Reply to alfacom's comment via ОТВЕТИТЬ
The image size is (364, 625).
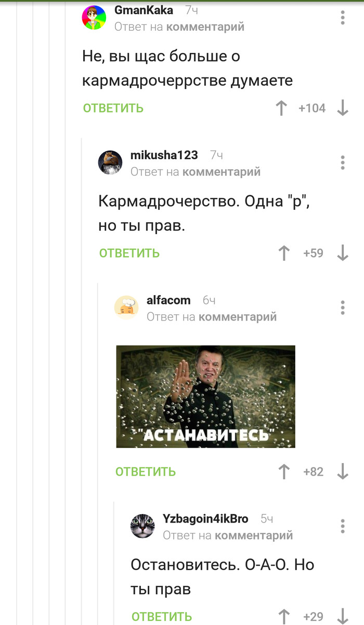(x=146, y=472)
